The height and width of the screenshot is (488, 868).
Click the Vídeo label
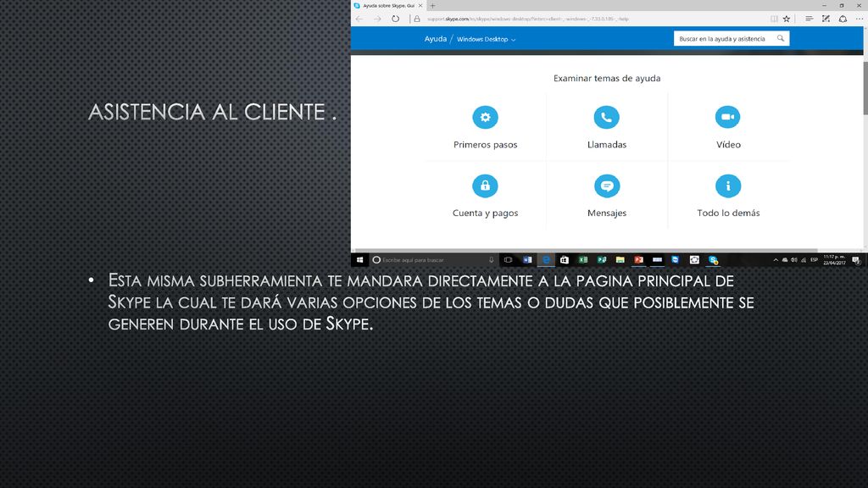pos(728,144)
